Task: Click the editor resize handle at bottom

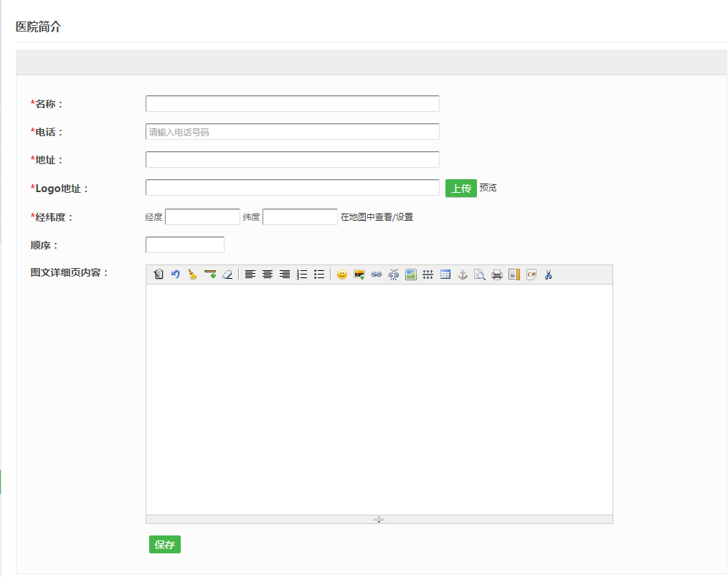Action: pyautogui.click(x=379, y=519)
